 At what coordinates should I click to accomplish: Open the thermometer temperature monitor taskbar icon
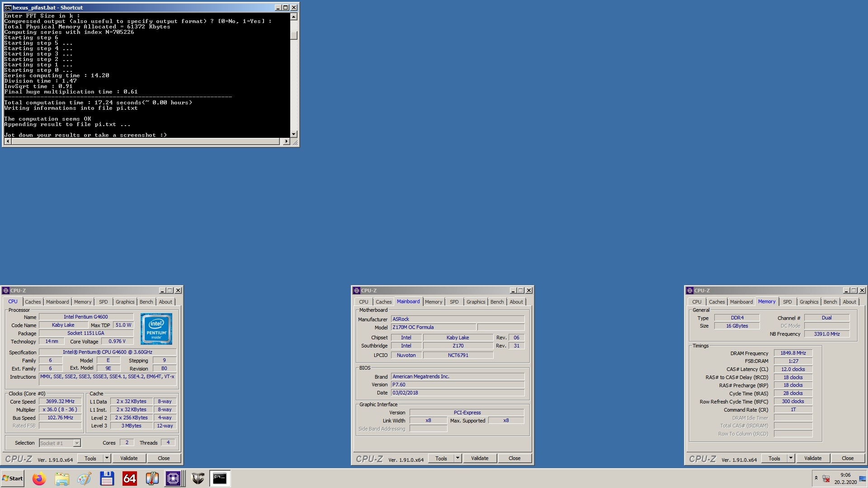pyautogui.click(x=152, y=479)
